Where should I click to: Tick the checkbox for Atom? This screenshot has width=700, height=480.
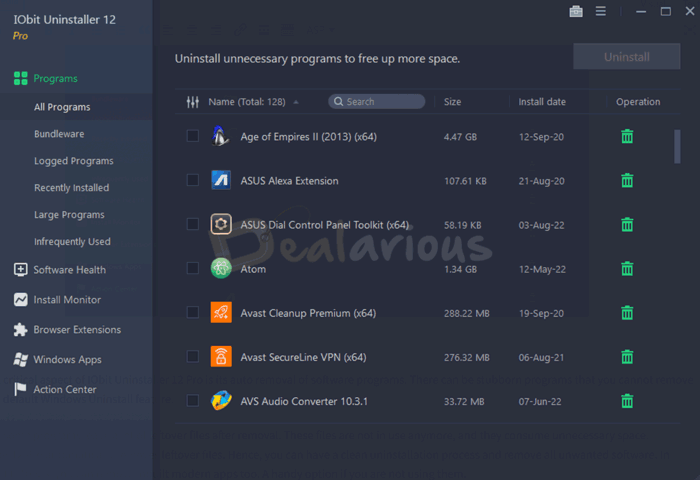coord(193,268)
